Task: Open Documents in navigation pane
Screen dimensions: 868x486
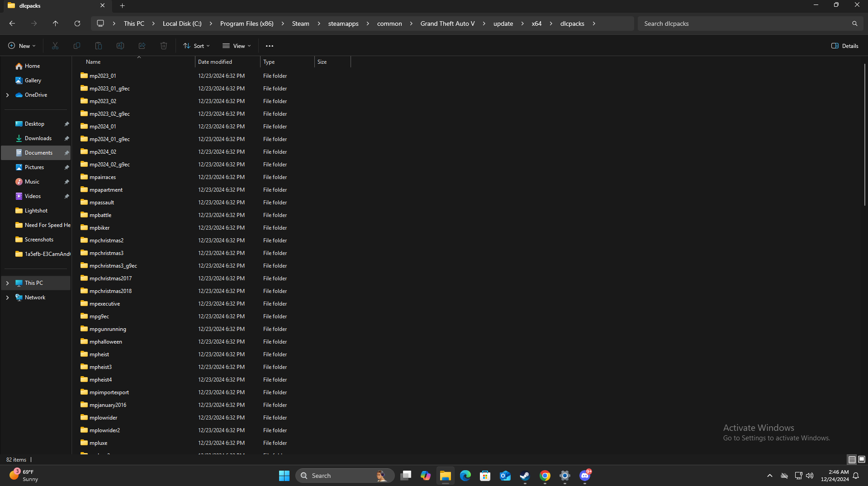Action: [x=36, y=153]
